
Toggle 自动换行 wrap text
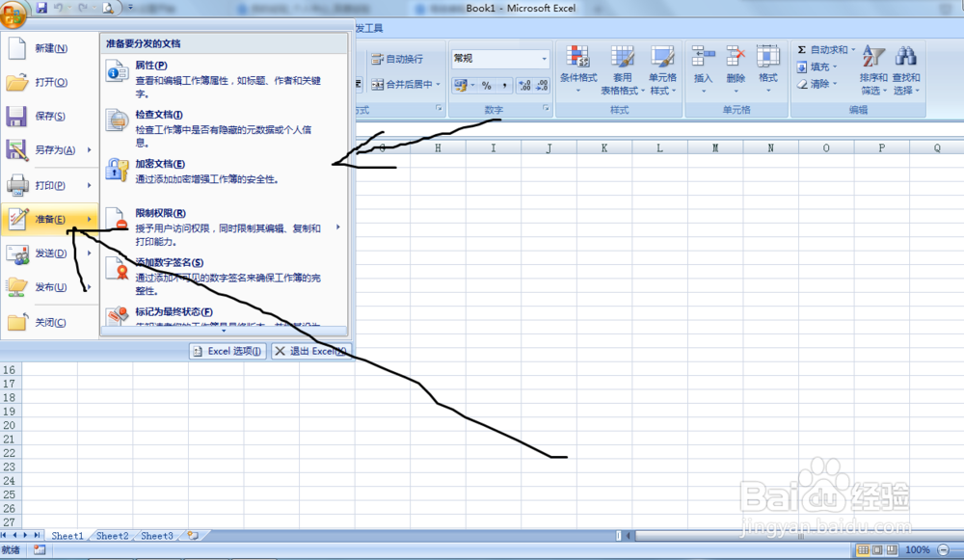click(x=397, y=59)
